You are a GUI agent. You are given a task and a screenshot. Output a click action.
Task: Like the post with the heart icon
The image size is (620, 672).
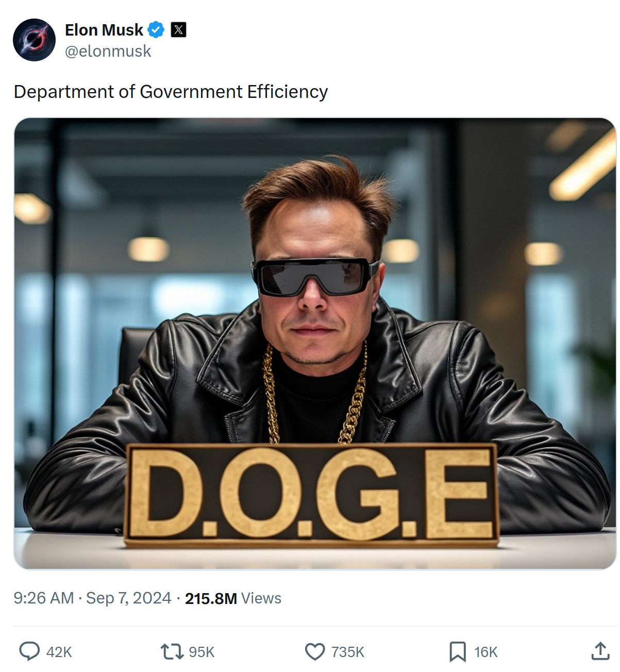315,651
